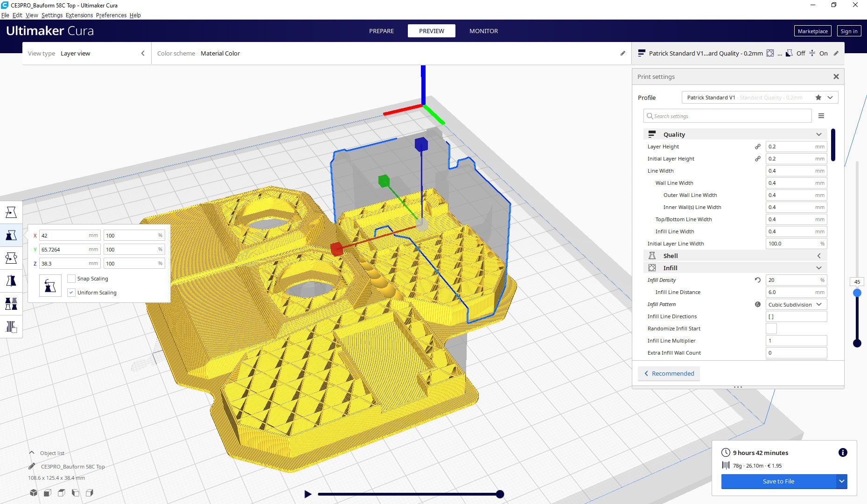The image size is (867, 504).
Task: Disable Uniform Scaling checkbox
Action: click(x=71, y=293)
